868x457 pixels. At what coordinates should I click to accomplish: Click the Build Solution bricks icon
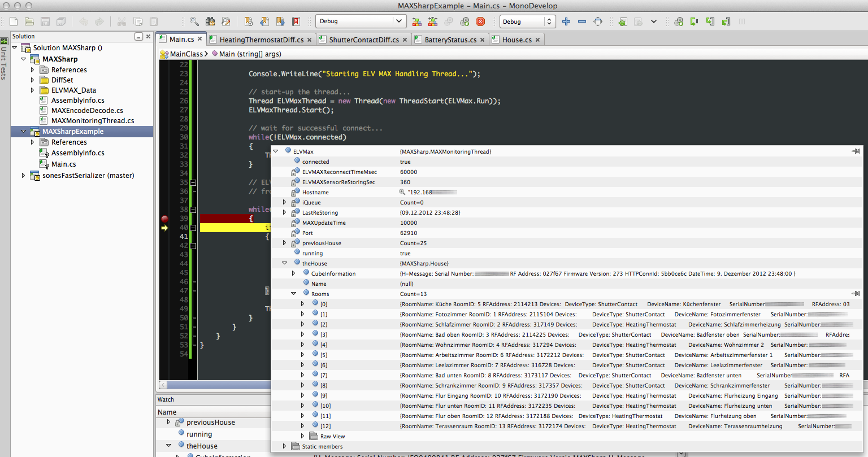pos(417,21)
